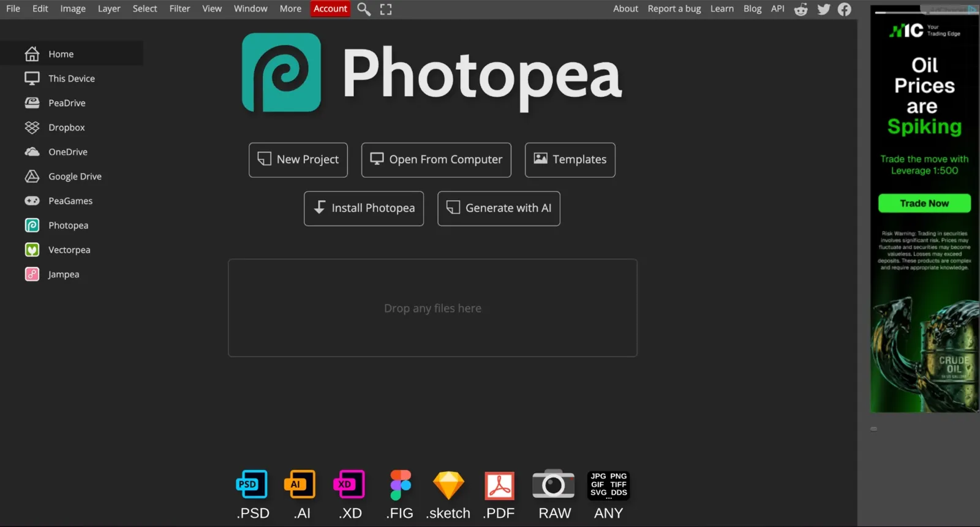Click the OneDrive cloud icon
The height and width of the screenshot is (527, 980).
coord(32,152)
